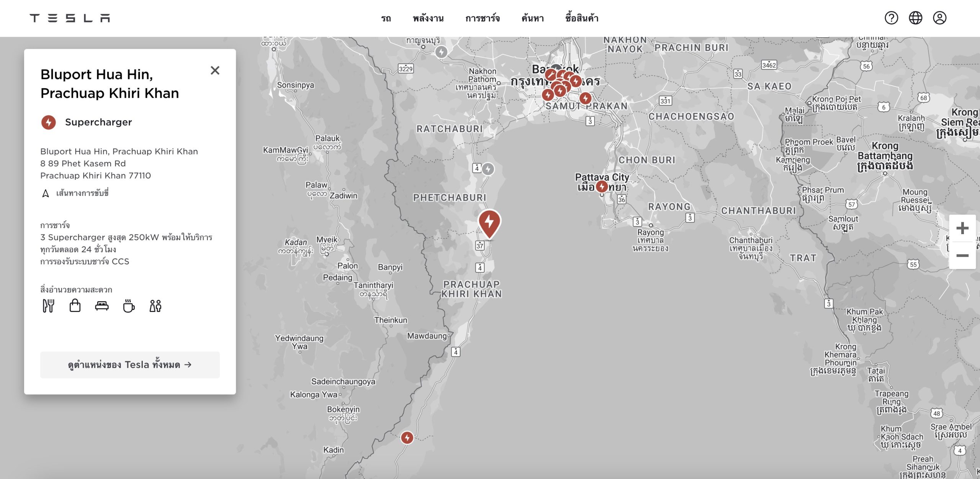Select the gray charger pin near Phetchaburi
This screenshot has width=980, height=479.
point(488,169)
